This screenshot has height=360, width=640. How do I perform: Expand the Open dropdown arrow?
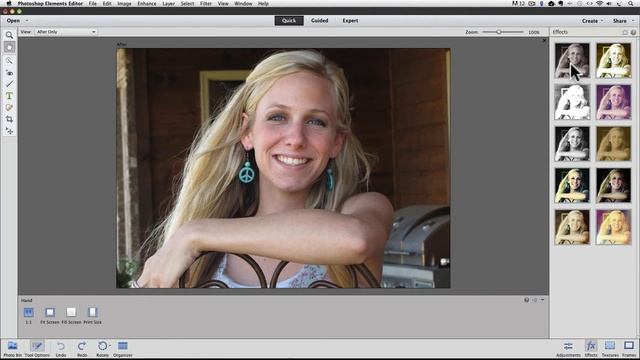27,20
